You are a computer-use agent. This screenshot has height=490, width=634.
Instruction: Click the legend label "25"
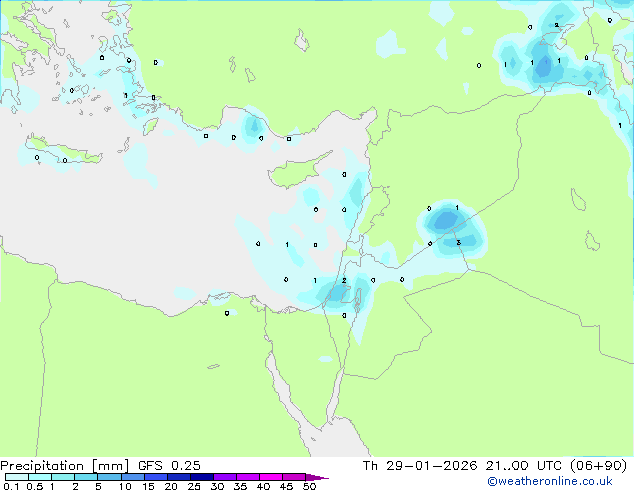(x=194, y=486)
